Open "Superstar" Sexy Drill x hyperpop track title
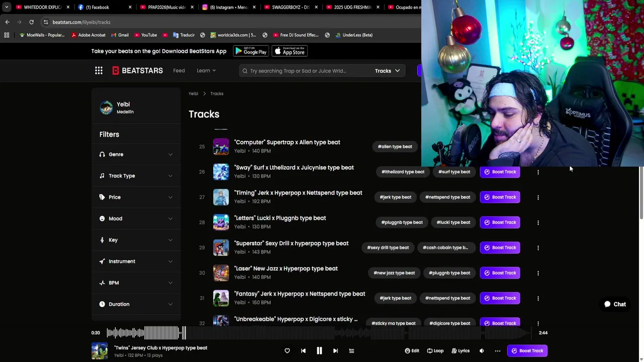644x362 pixels. coord(291,243)
